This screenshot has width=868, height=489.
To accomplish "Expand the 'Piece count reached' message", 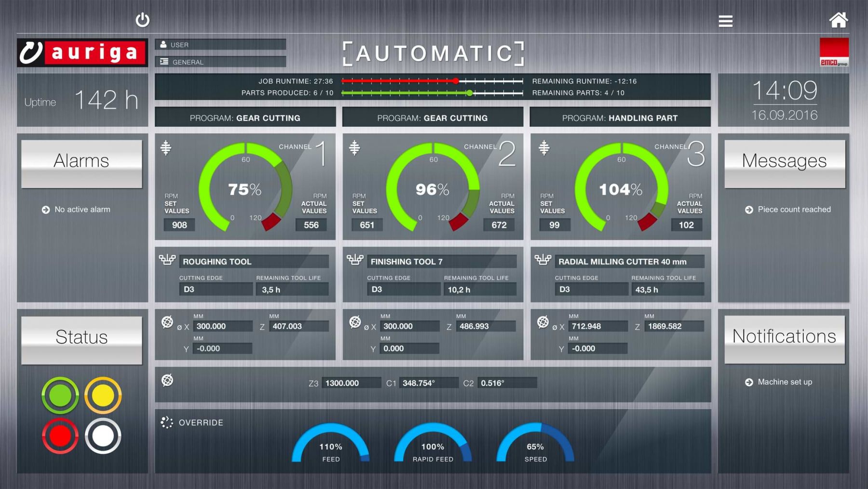I will pyautogui.click(x=749, y=210).
